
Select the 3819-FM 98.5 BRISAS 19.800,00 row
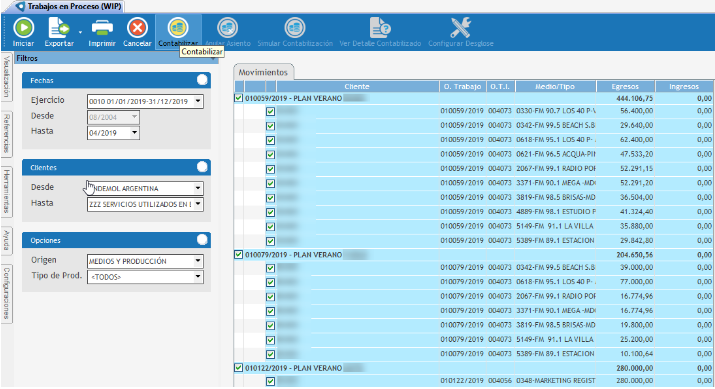473,325
